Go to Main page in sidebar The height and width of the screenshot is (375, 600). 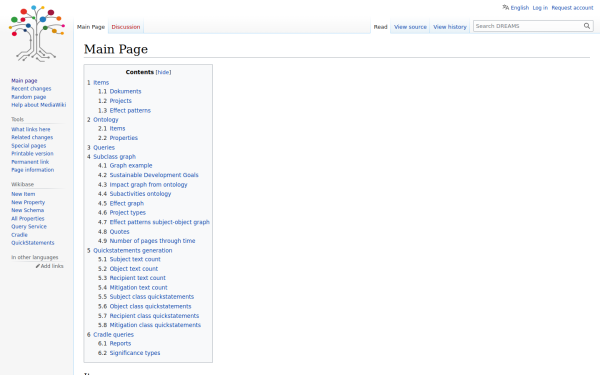(x=24, y=81)
